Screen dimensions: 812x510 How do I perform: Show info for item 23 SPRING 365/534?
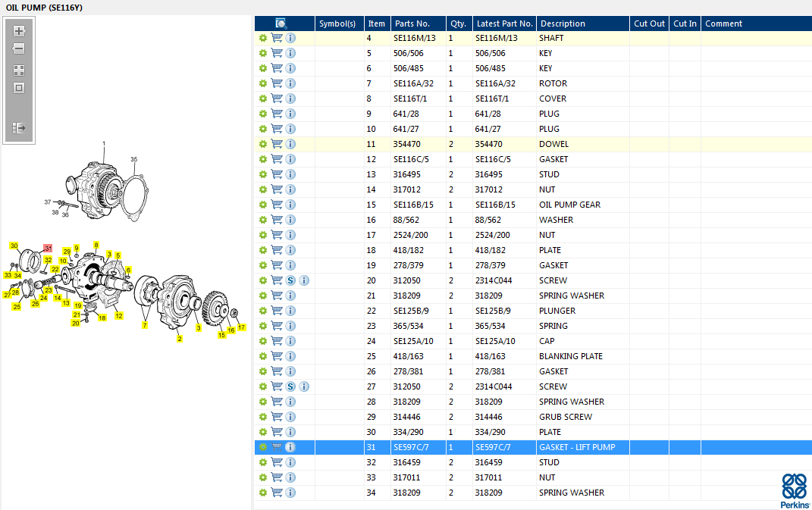[x=290, y=326]
